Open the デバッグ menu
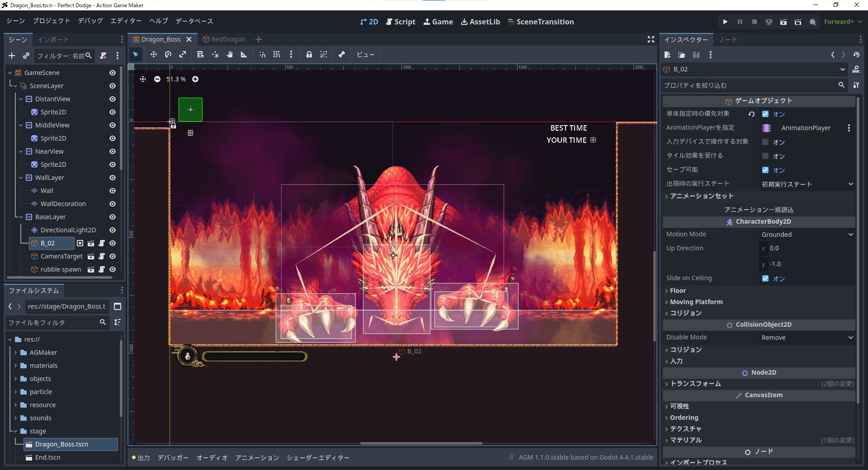The width and height of the screenshot is (868, 470). pyautogui.click(x=90, y=21)
